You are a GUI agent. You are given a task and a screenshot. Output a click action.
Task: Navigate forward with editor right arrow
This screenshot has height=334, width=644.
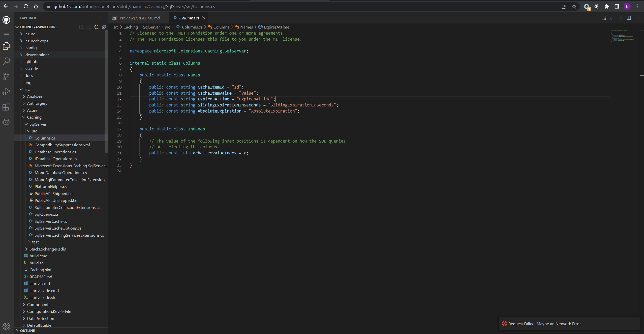[x=620, y=18]
